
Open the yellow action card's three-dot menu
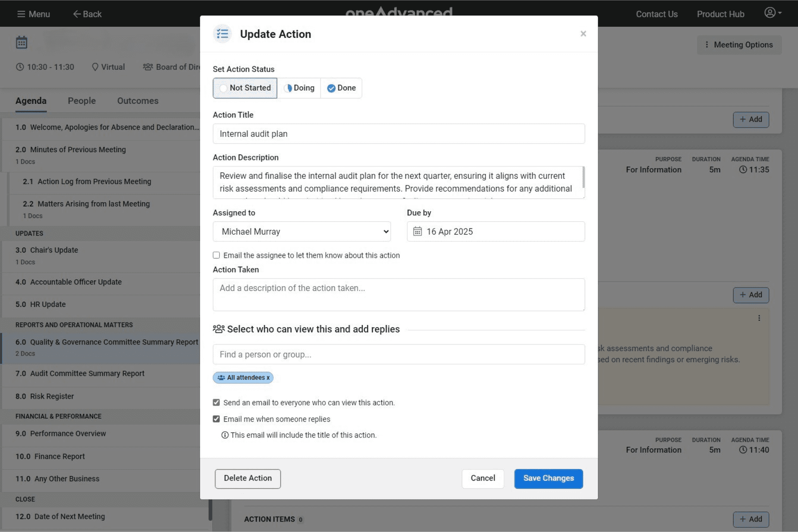coord(759,318)
